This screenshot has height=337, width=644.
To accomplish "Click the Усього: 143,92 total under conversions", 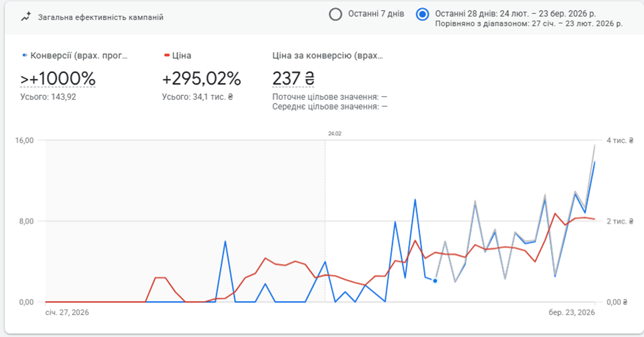I will [x=48, y=97].
